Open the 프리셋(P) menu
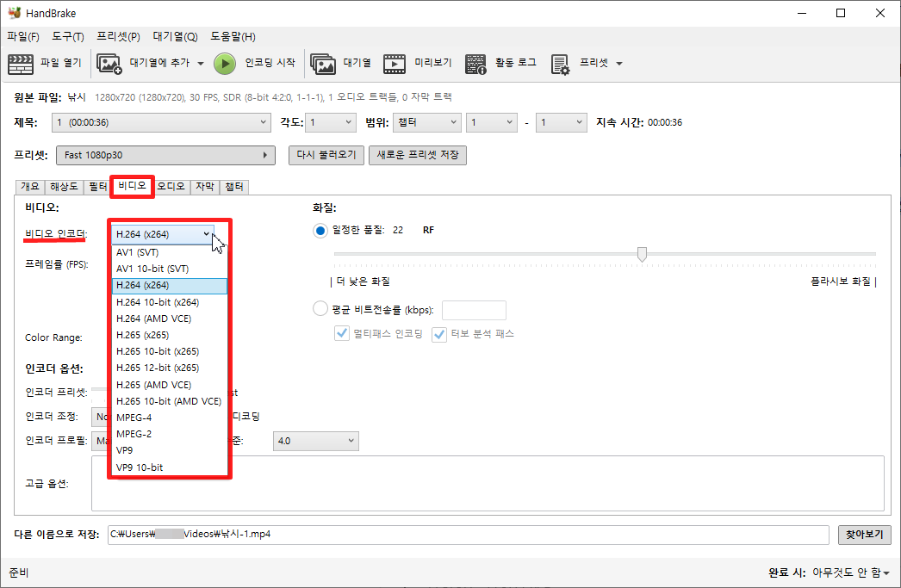The height and width of the screenshot is (588, 901). (x=118, y=37)
